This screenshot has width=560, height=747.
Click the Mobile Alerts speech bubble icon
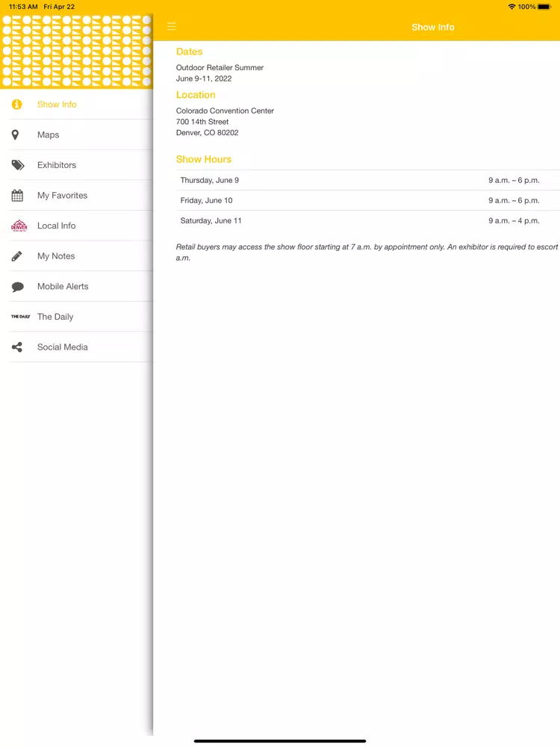pos(18,287)
